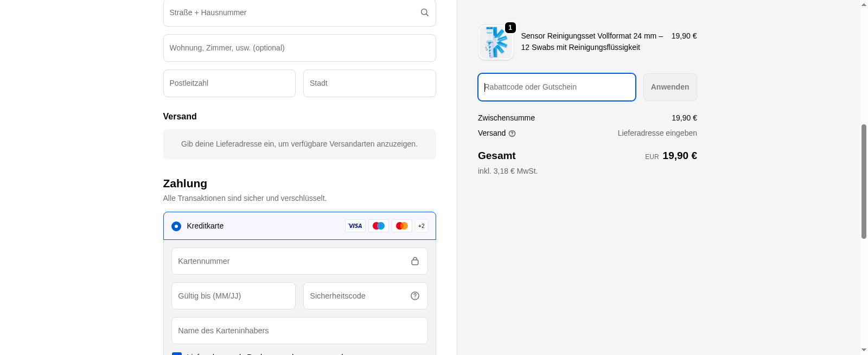868x355 pixels.
Task: Click the scroll down arrow of the scrollbar
Action: coord(864,350)
